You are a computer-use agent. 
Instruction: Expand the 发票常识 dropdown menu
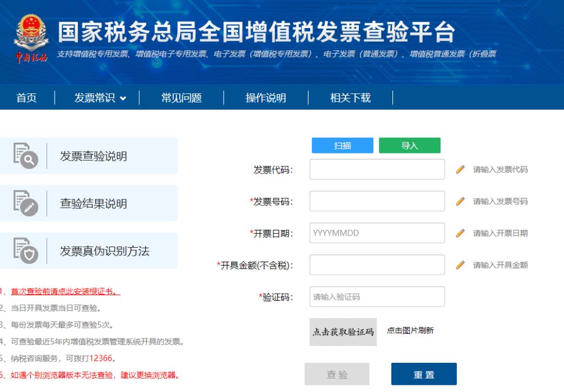coord(102,98)
